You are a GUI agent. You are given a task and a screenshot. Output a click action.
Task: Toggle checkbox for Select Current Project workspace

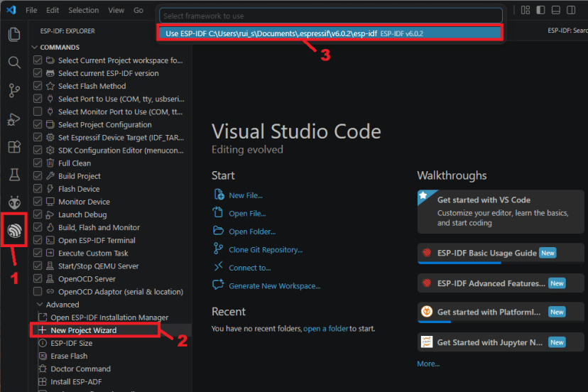pyautogui.click(x=38, y=60)
